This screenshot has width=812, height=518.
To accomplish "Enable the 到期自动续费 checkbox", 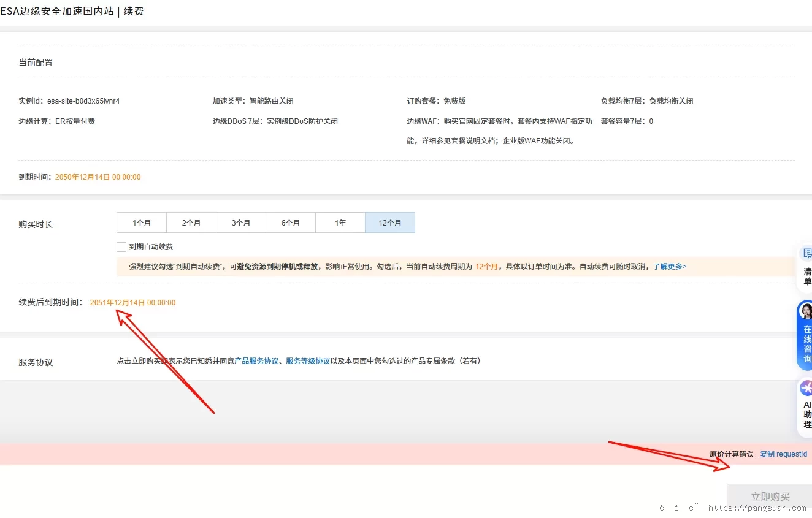I will click(121, 246).
